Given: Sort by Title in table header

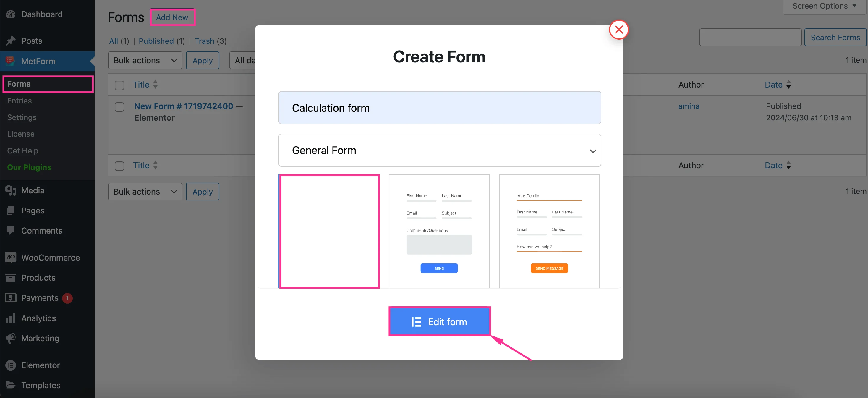Looking at the screenshot, I should [x=145, y=85].
